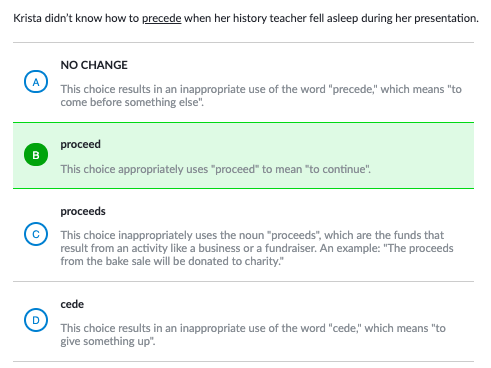Click 'come before something else' text
491x368 pixels.
(x=130, y=102)
